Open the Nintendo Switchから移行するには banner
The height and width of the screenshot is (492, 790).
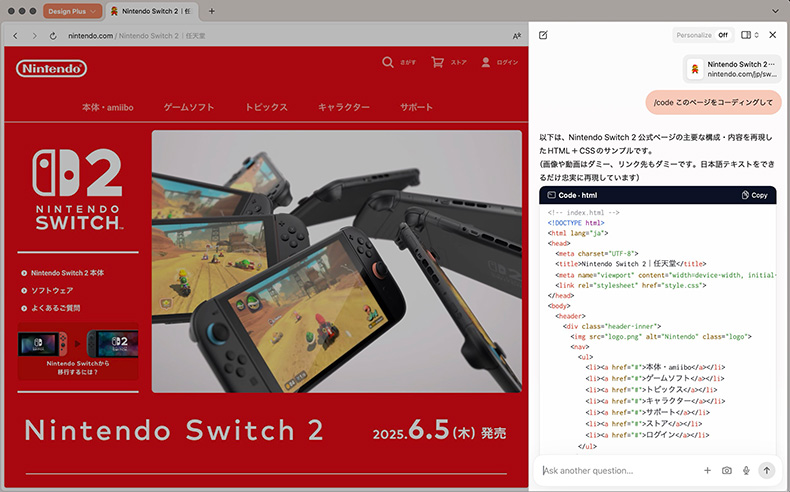pyautogui.click(x=78, y=351)
